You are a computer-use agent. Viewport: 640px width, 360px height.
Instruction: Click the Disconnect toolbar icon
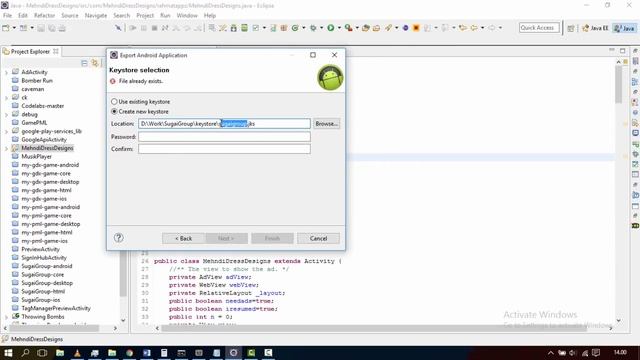165,28
